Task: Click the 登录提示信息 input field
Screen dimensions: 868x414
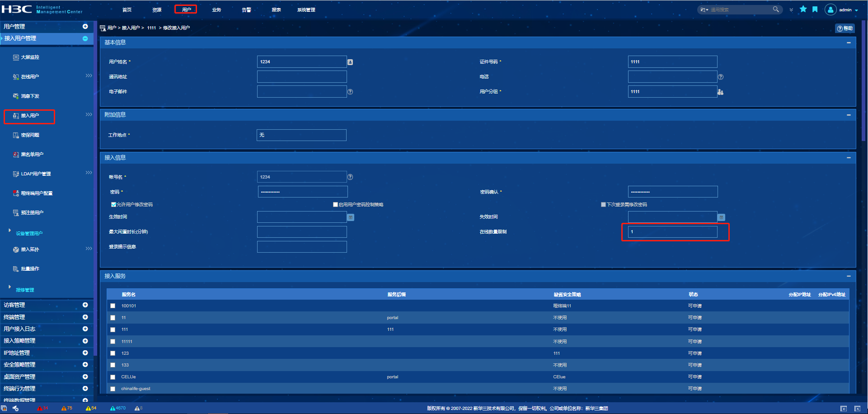Action: [302, 247]
